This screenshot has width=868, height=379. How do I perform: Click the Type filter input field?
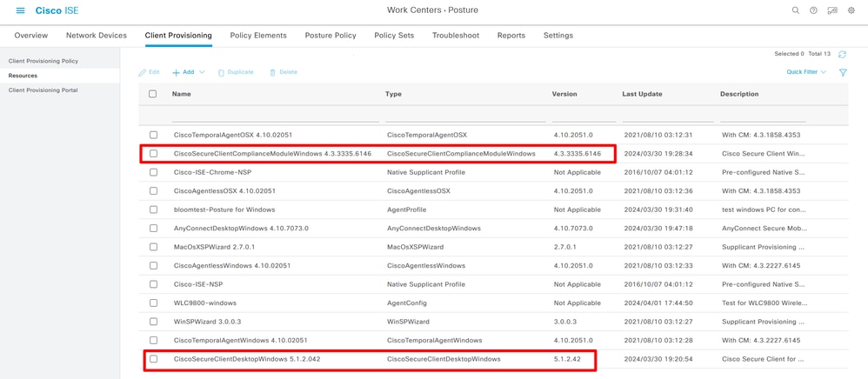coord(465,116)
